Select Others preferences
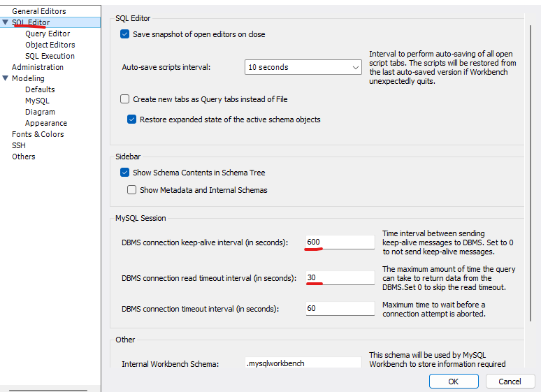 [x=24, y=157]
